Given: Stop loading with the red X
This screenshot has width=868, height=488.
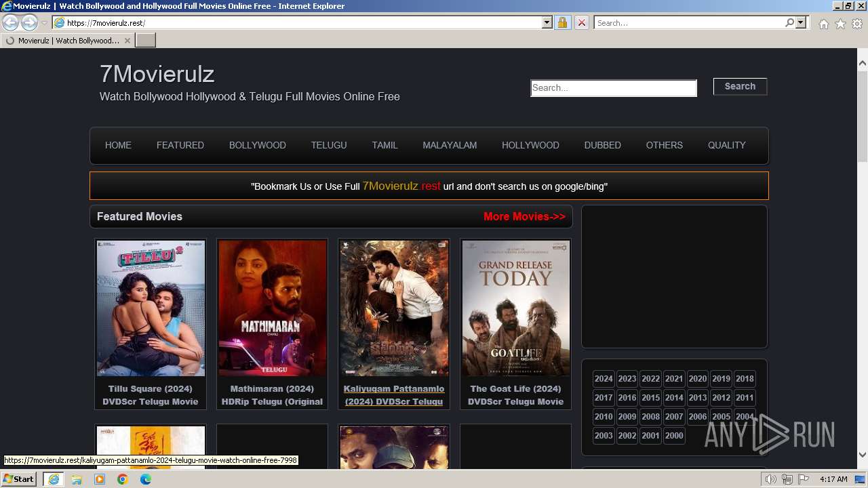Looking at the screenshot, I should point(581,23).
